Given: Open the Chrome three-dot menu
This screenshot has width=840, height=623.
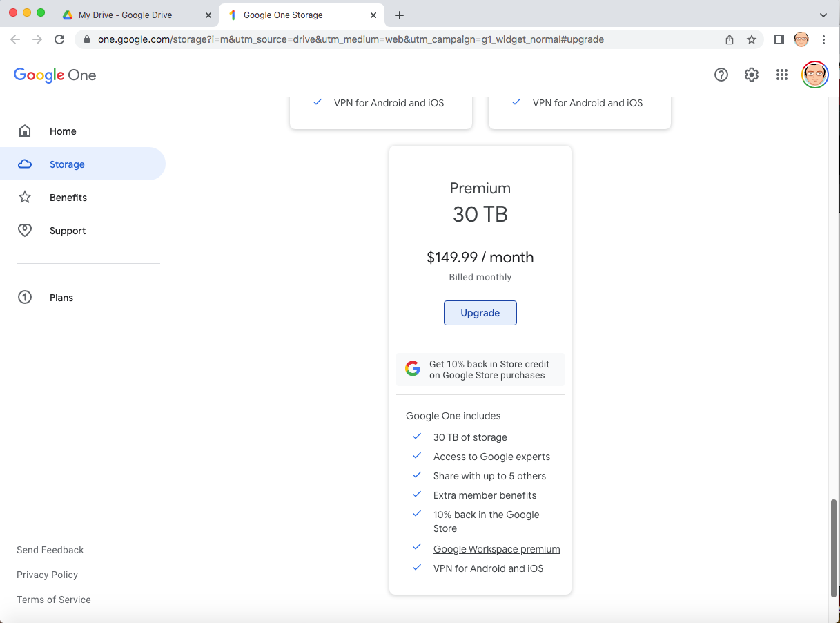Looking at the screenshot, I should pos(824,39).
